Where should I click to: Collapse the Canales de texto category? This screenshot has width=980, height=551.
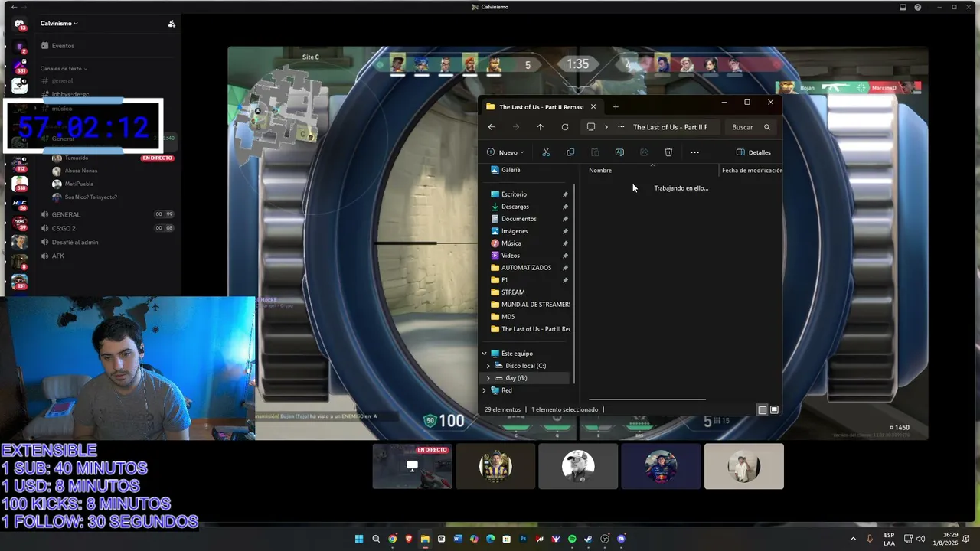(64, 69)
